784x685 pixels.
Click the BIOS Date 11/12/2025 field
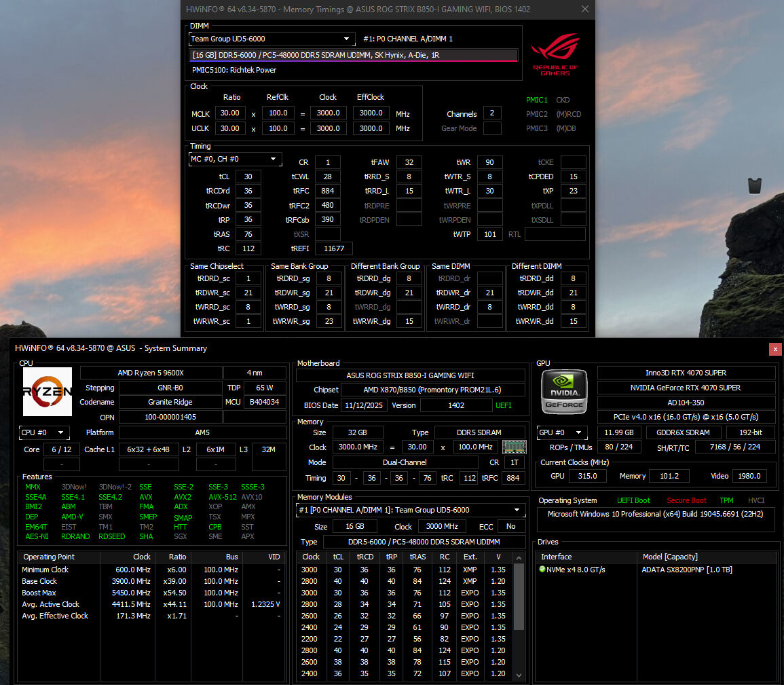point(364,405)
